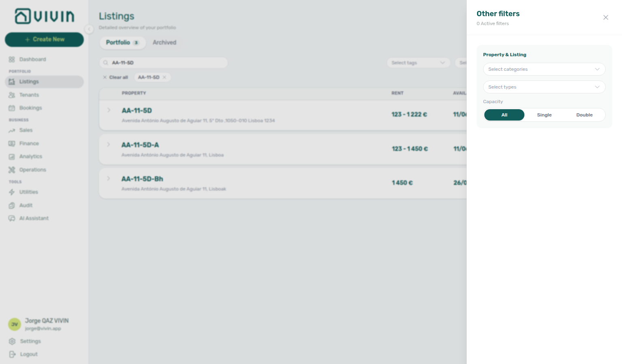Open the AA-11-5D-A property name
The image size is (622, 364).
pos(140,145)
